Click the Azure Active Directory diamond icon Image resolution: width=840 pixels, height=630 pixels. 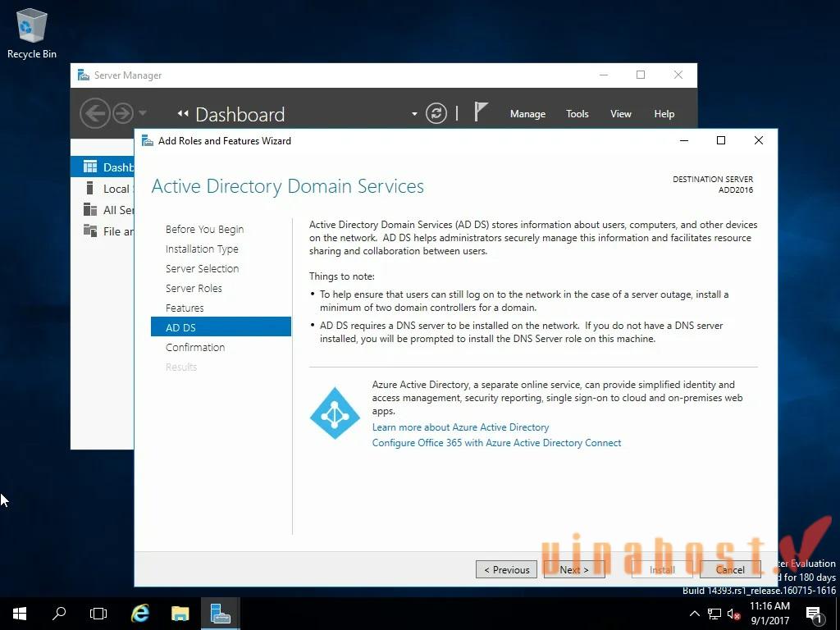(334, 413)
